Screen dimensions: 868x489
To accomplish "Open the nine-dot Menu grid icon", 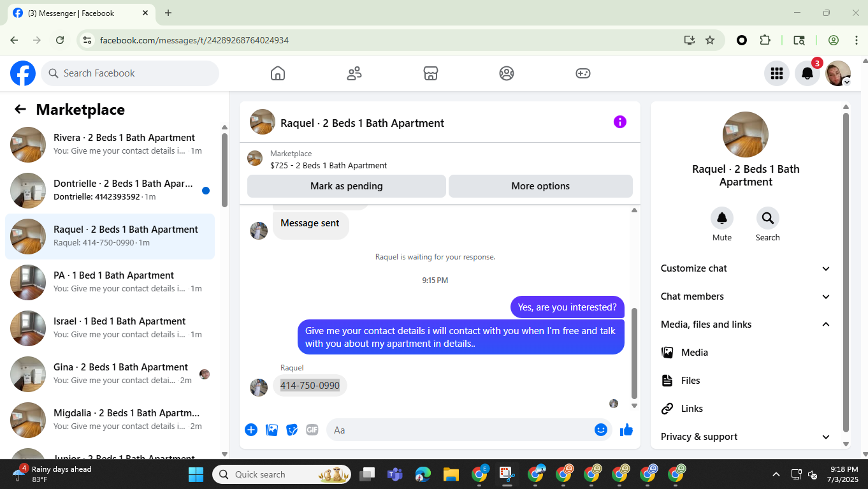I will (776, 73).
